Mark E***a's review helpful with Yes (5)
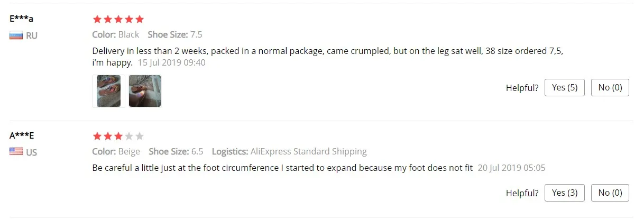644x219 pixels. (x=564, y=88)
